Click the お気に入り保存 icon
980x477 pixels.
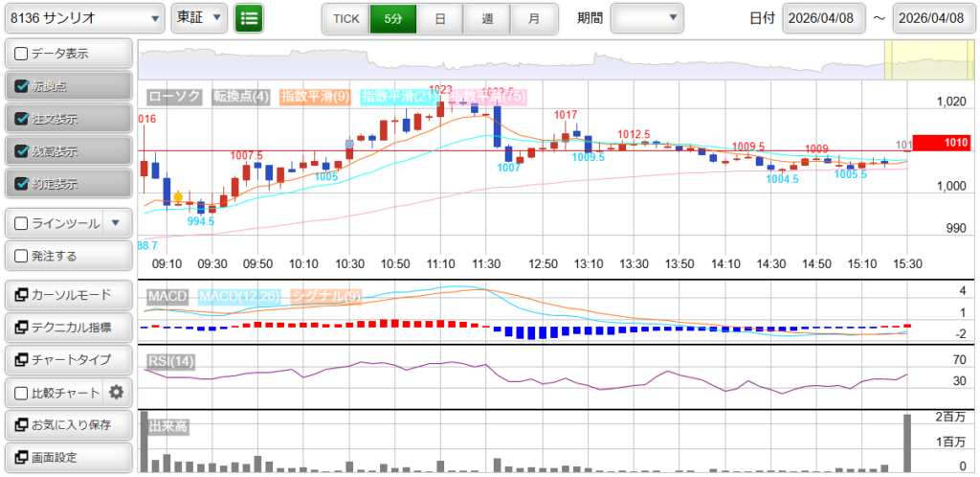(21, 424)
